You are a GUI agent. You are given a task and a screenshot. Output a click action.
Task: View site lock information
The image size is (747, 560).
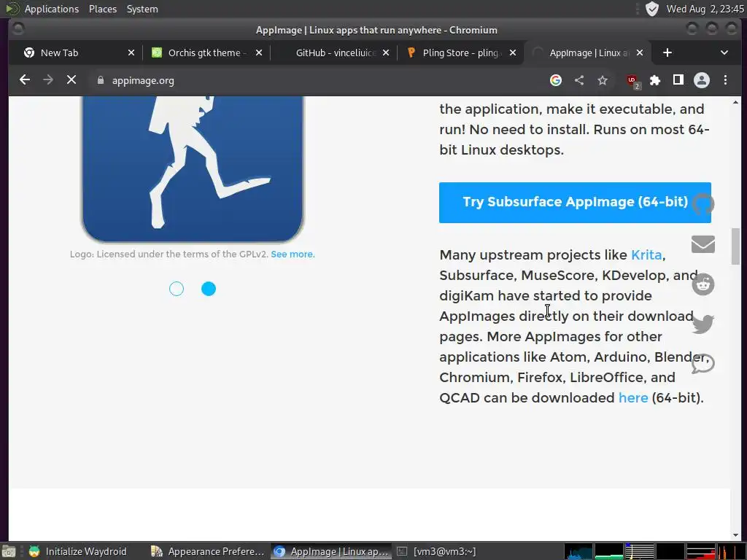[x=101, y=80]
